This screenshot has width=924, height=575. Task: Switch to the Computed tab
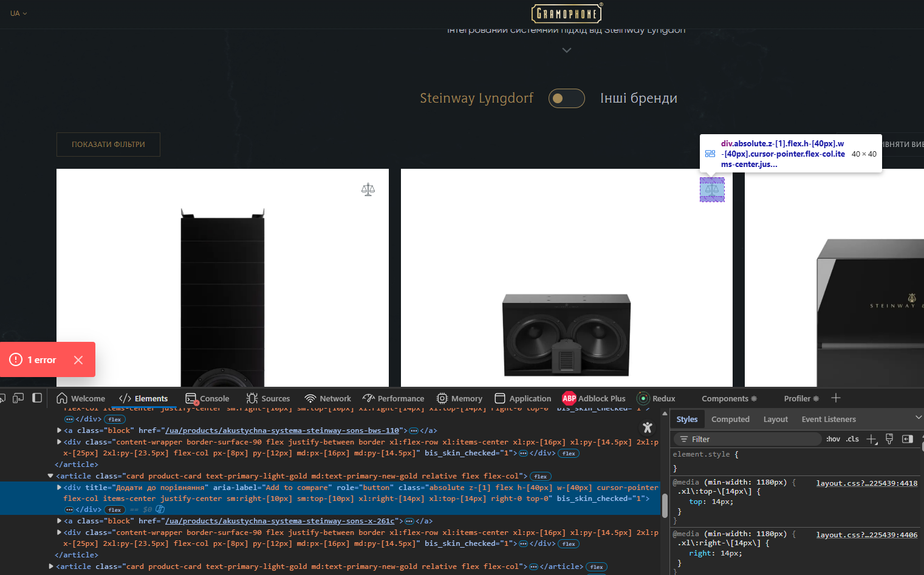point(730,419)
